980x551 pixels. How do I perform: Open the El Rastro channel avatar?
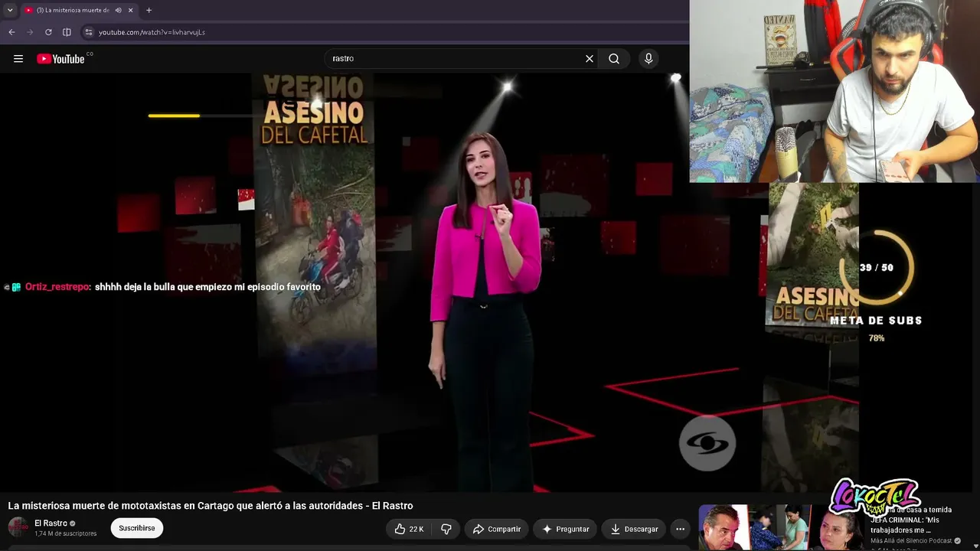point(18,527)
